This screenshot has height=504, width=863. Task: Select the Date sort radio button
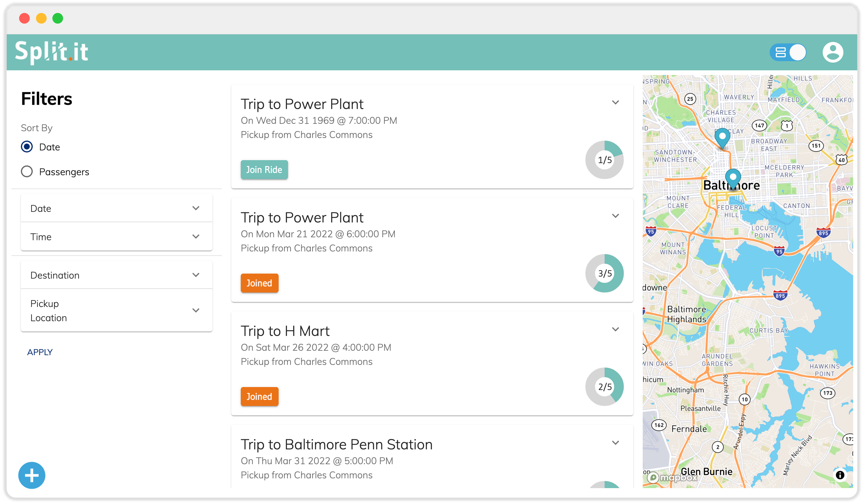[x=27, y=147]
